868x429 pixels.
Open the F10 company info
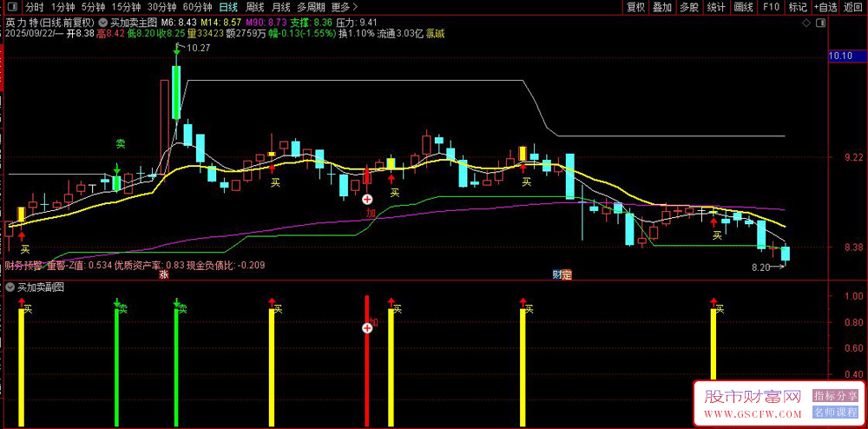pos(771,7)
